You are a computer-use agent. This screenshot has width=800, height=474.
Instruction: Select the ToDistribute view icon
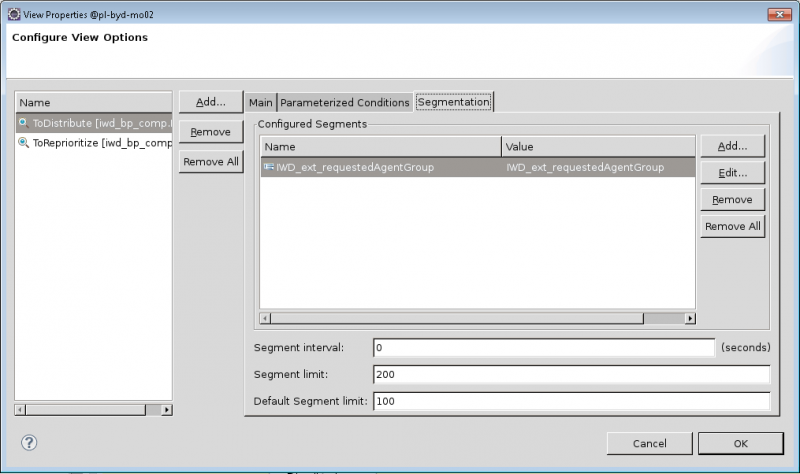tap(23, 122)
